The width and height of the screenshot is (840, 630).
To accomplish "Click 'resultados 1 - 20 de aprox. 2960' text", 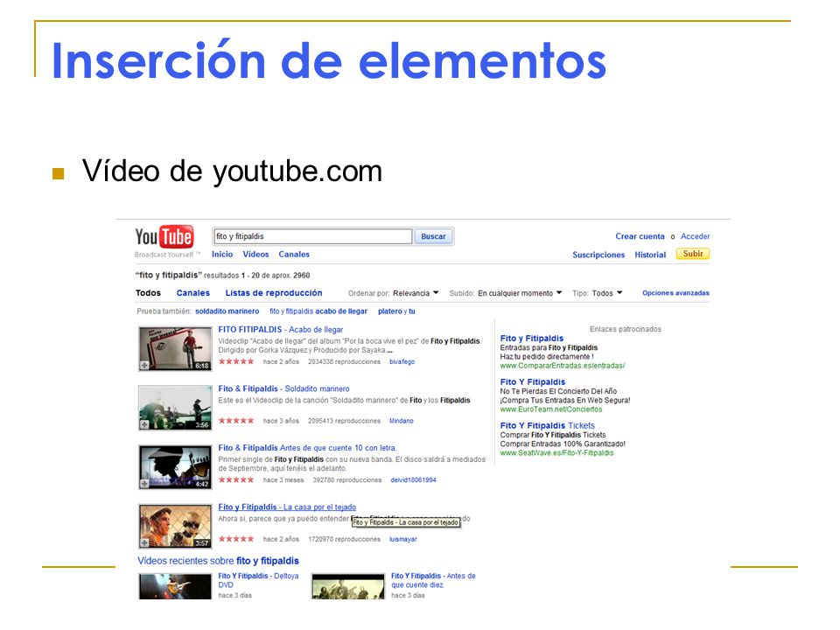I will coord(257,276).
